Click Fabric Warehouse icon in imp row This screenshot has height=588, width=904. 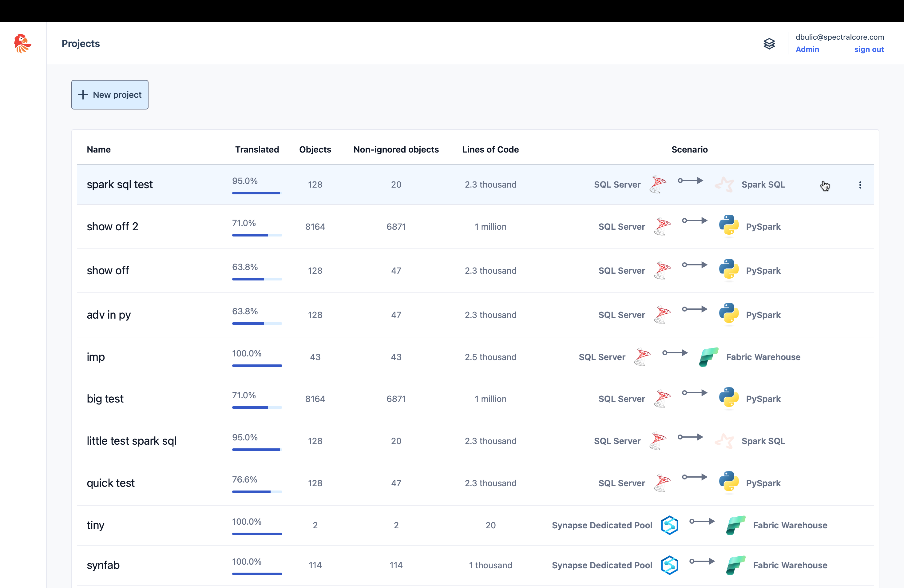[708, 357]
